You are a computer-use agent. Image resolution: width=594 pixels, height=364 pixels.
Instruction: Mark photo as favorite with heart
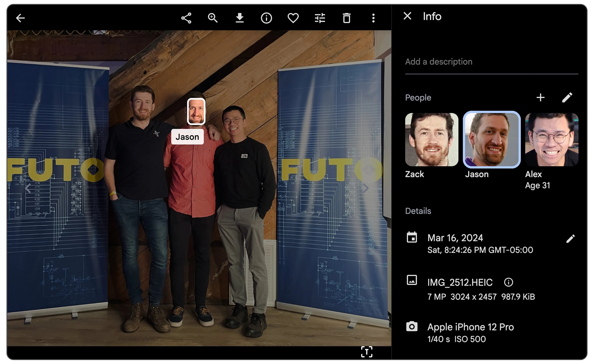[x=293, y=18]
